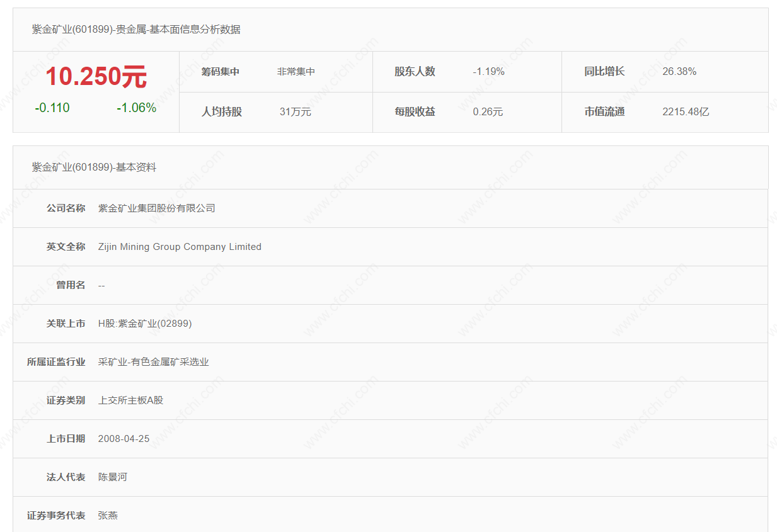Click the 英文全称 row label
Screen dimensions: 777x532
[66, 247]
